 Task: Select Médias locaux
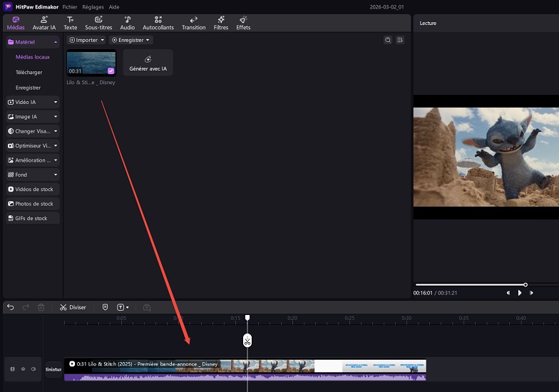[33, 57]
